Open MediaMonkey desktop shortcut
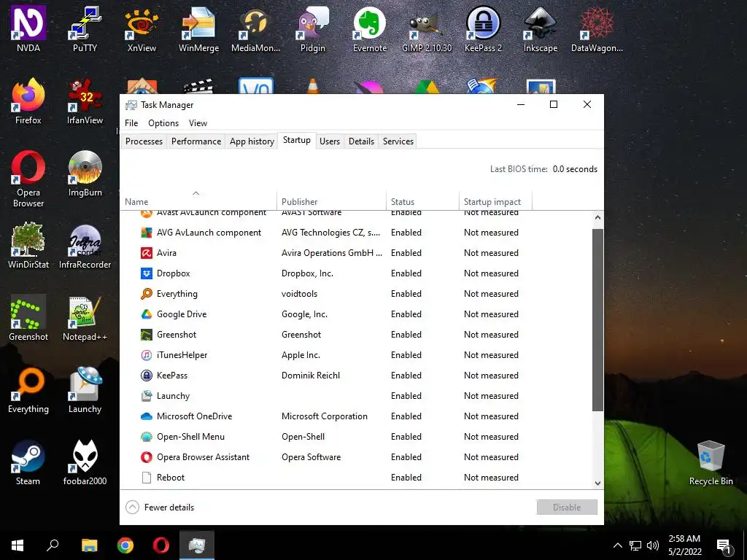 click(255, 29)
